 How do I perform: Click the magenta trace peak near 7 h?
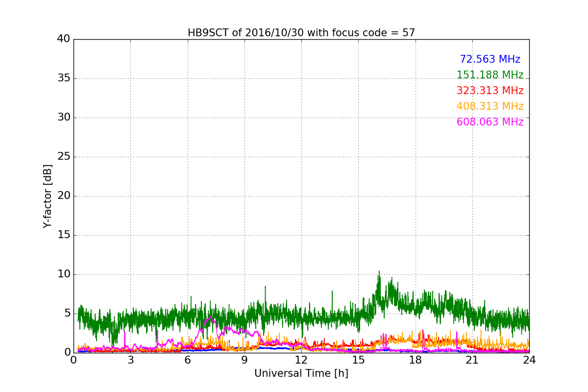pyautogui.click(x=210, y=318)
